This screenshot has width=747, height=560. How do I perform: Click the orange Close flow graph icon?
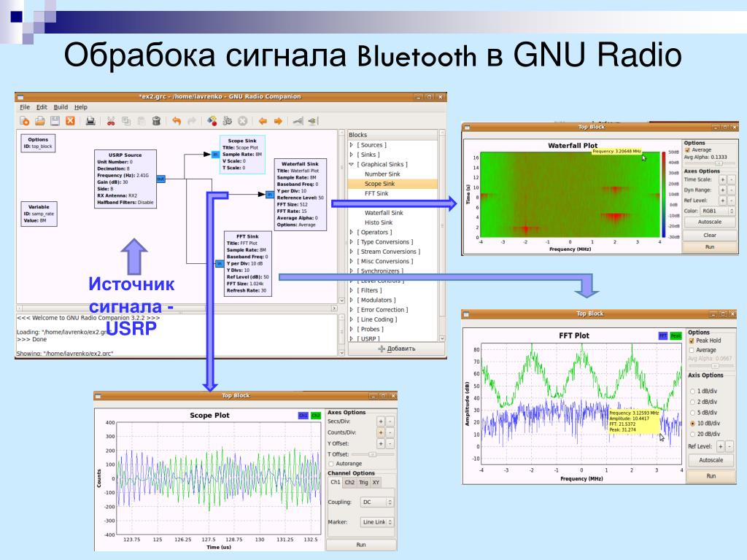70,121
